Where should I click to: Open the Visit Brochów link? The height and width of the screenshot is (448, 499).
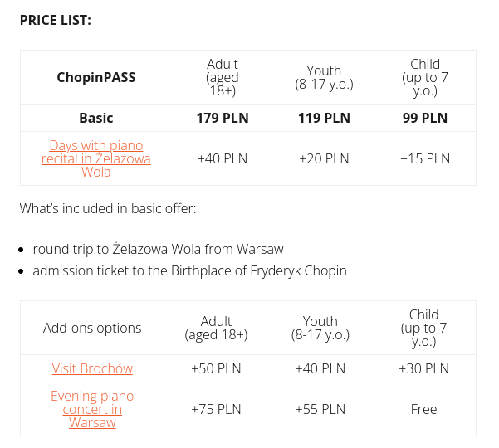pyautogui.click(x=92, y=368)
